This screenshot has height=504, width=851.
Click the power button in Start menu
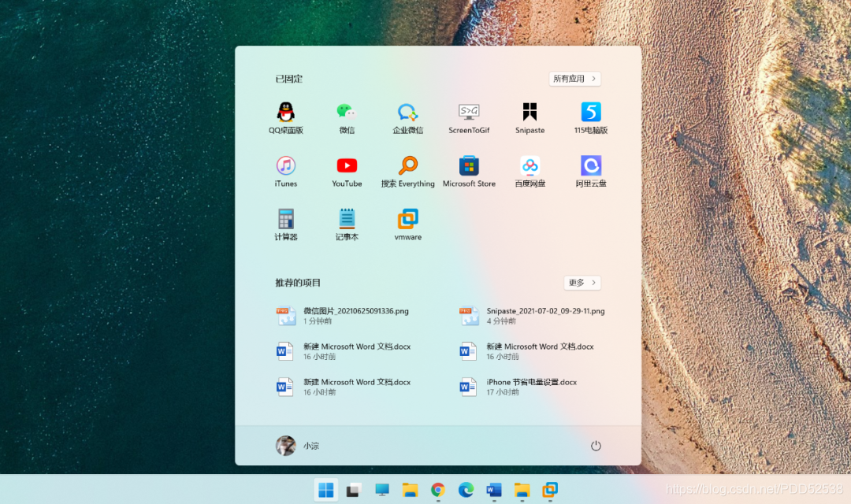tap(596, 446)
